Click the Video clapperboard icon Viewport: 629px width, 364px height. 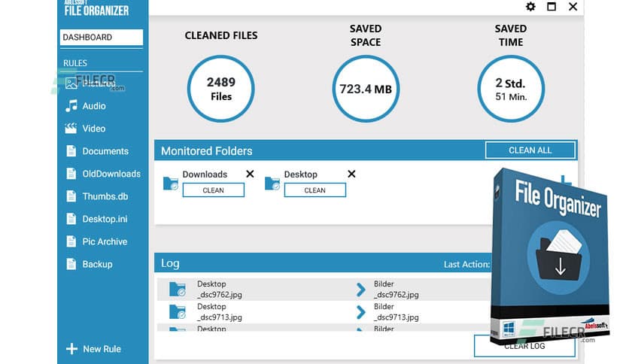pos(71,129)
